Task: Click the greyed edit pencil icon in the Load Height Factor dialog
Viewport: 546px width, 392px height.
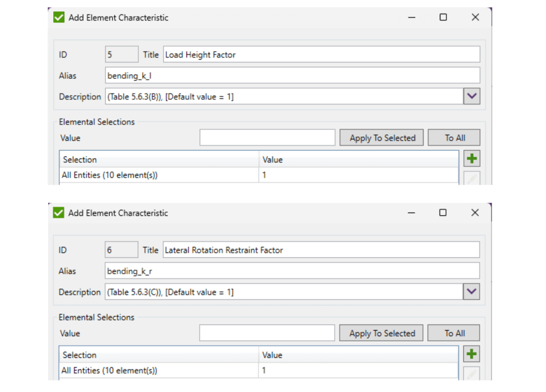Action: (472, 178)
